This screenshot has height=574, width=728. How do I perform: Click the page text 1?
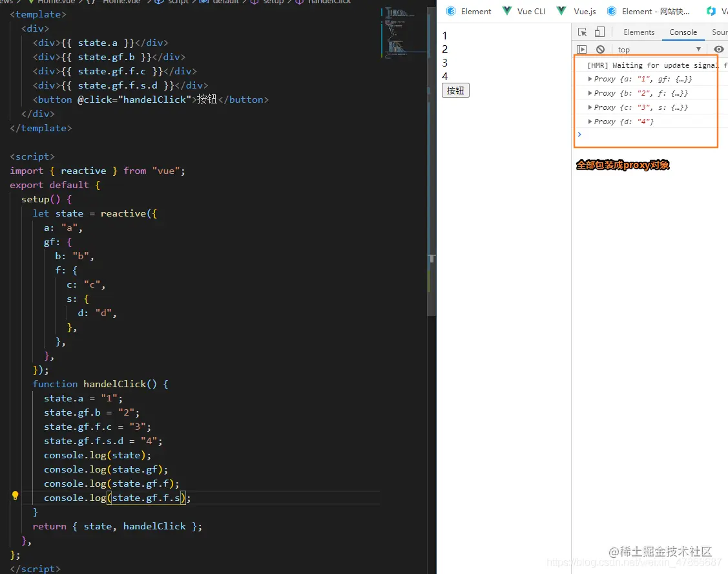tap(445, 36)
